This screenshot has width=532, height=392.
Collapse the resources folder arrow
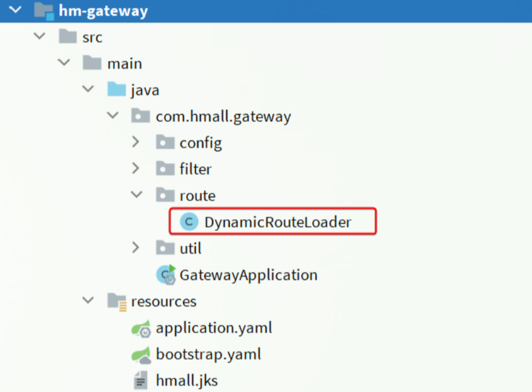[x=88, y=301]
